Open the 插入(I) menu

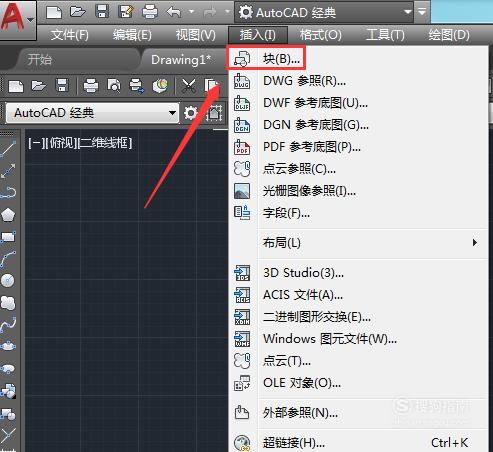(258, 35)
